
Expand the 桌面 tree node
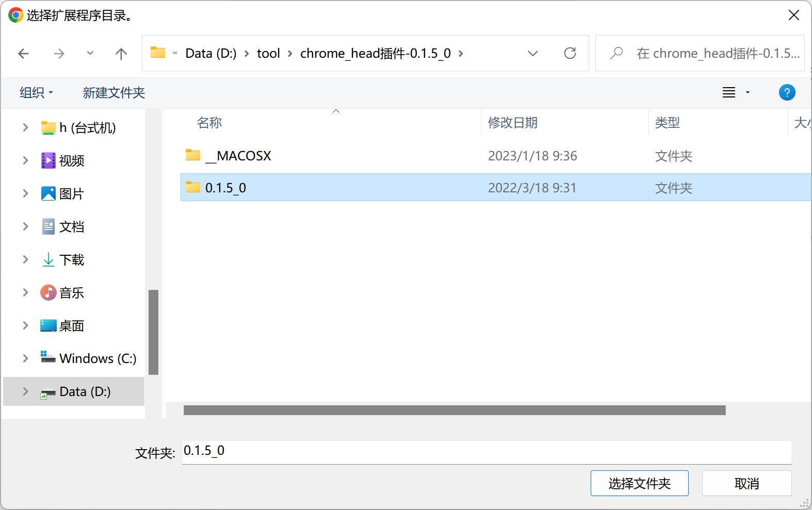[25, 325]
